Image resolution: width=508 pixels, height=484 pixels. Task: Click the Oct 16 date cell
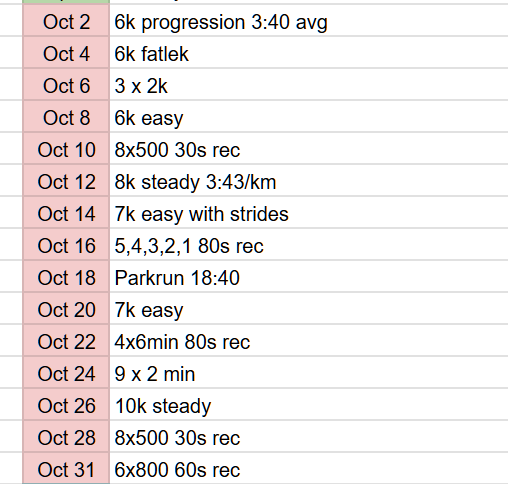(66, 244)
